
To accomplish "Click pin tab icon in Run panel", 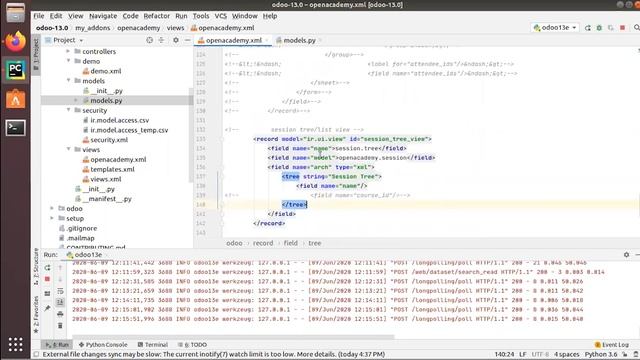I will tap(47, 308).
